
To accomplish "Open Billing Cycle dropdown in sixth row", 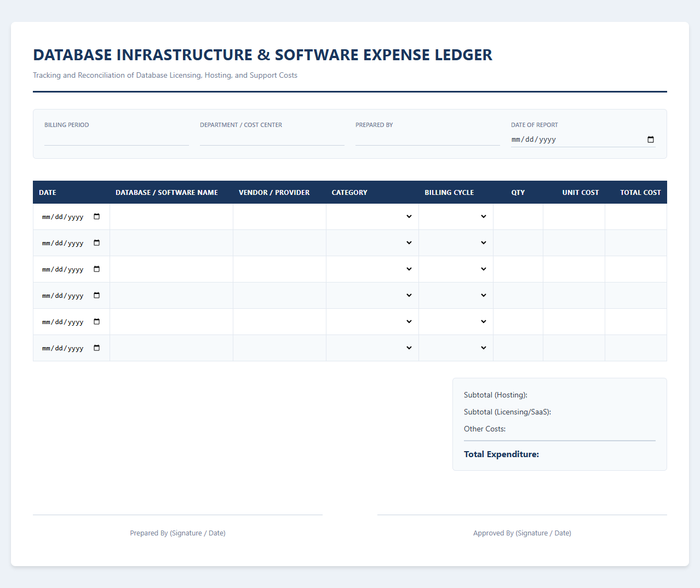I will pyautogui.click(x=456, y=348).
